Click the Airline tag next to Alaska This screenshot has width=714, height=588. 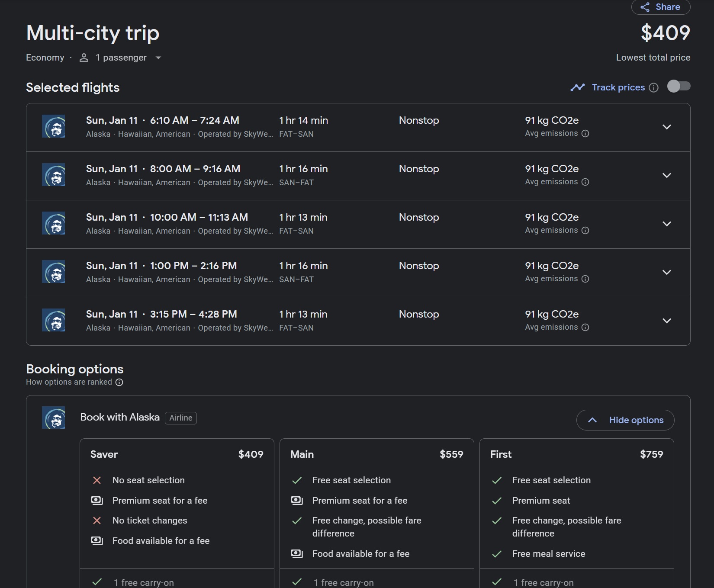tap(181, 418)
